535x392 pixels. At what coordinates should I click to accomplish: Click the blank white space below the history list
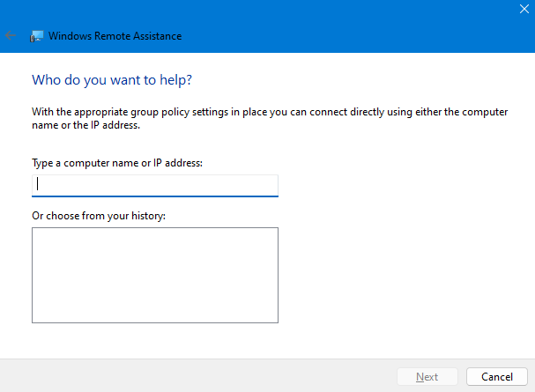[x=155, y=341]
